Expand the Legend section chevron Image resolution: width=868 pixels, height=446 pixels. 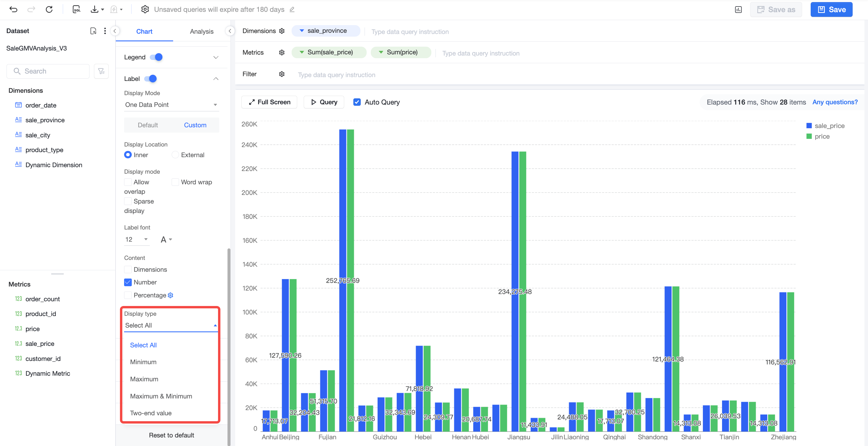click(x=216, y=57)
